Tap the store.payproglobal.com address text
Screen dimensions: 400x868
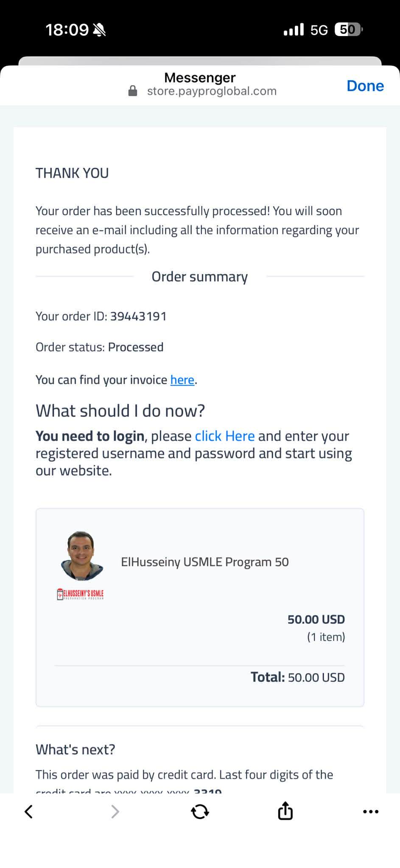[212, 91]
